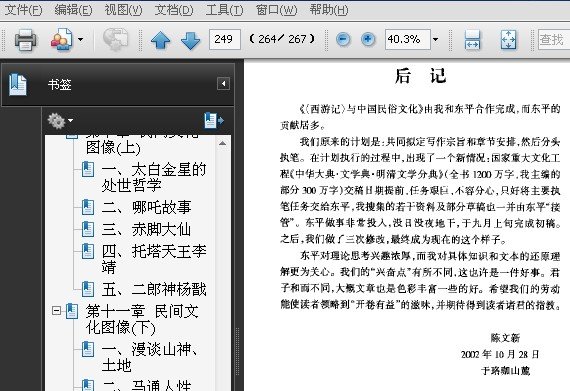Click bookmark icon beside 托塔天王李靖
Image resolution: width=570 pixels, height=391 pixels.
pyautogui.click(x=88, y=251)
